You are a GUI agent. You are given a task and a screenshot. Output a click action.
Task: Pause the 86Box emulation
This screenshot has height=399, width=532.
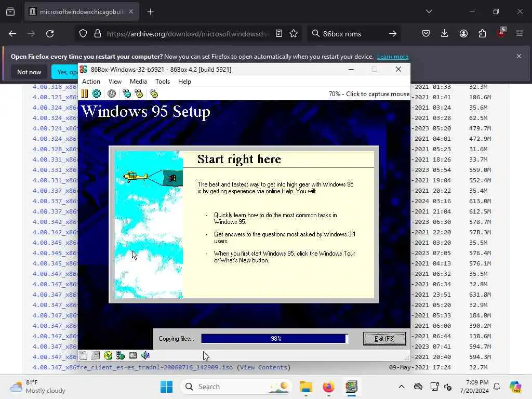point(85,94)
